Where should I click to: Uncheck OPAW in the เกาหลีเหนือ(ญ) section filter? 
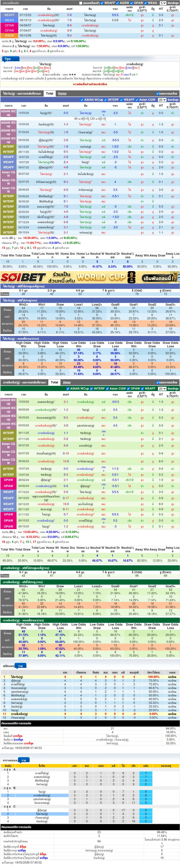[128, 389]
